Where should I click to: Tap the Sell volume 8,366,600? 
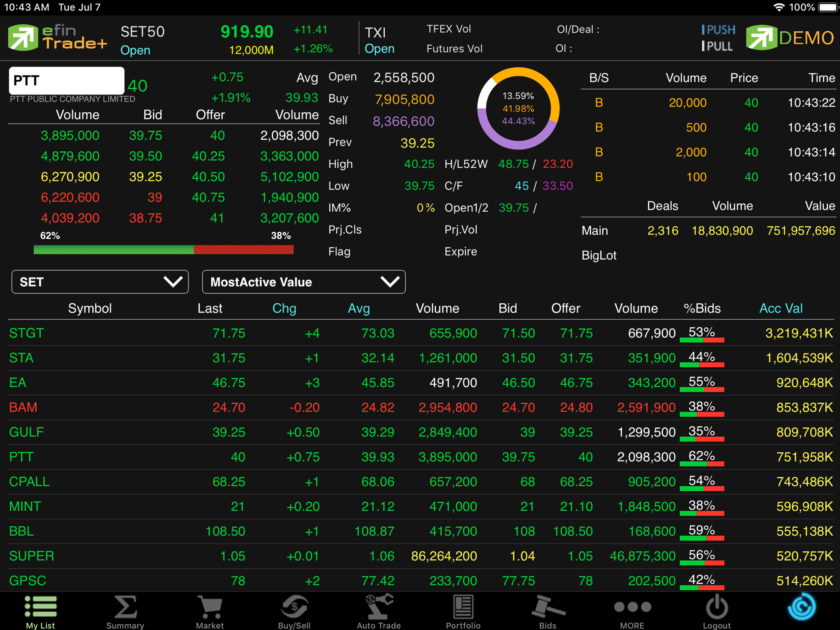pos(404,121)
